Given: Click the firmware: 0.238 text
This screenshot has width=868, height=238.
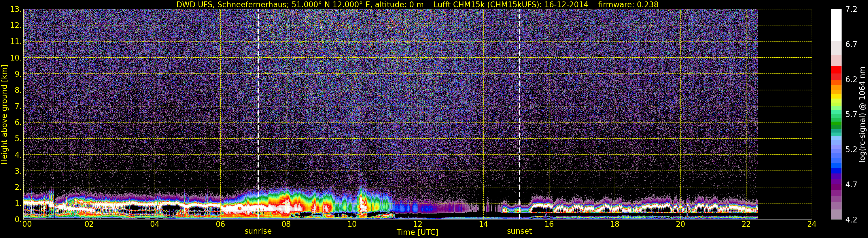Looking at the screenshot, I should 628,4.
